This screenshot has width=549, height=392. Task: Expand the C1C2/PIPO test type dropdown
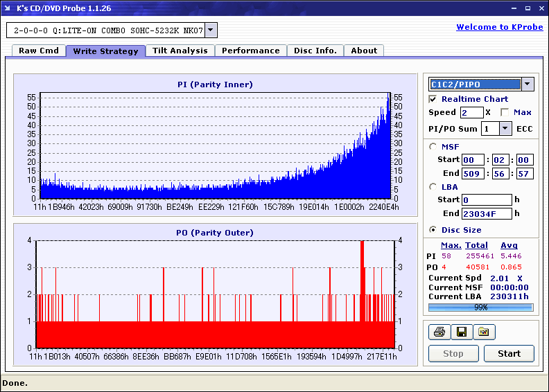(x=528, y=84)
